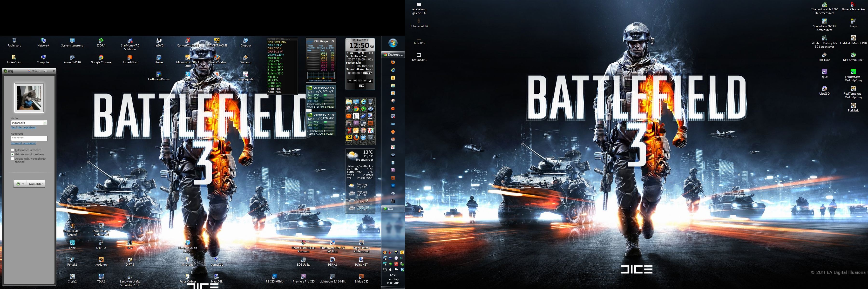Select Timer in the clock gadget
The height and width of the screenshot is (289, 868).
click(369, 69)
